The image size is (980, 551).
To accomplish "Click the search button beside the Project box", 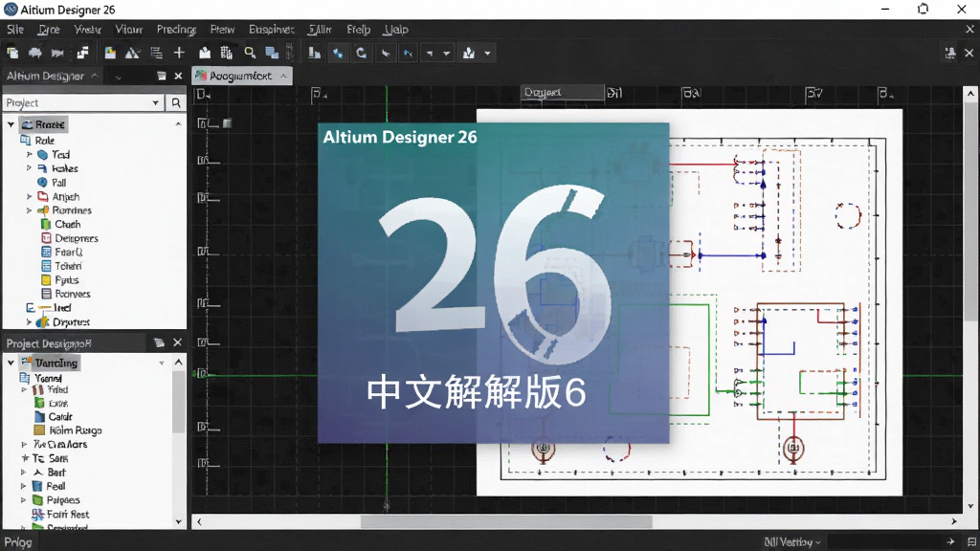I will tap(176, 102).
